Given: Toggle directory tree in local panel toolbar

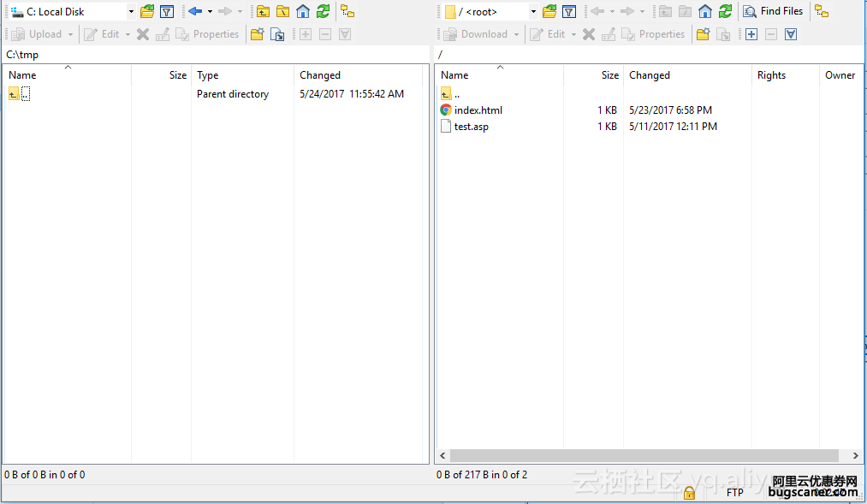Looking at the screenshot, I should [347, 11].
